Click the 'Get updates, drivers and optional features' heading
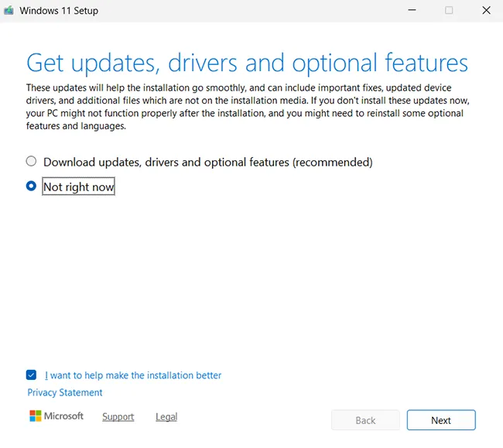 click(x=247, y=63)
